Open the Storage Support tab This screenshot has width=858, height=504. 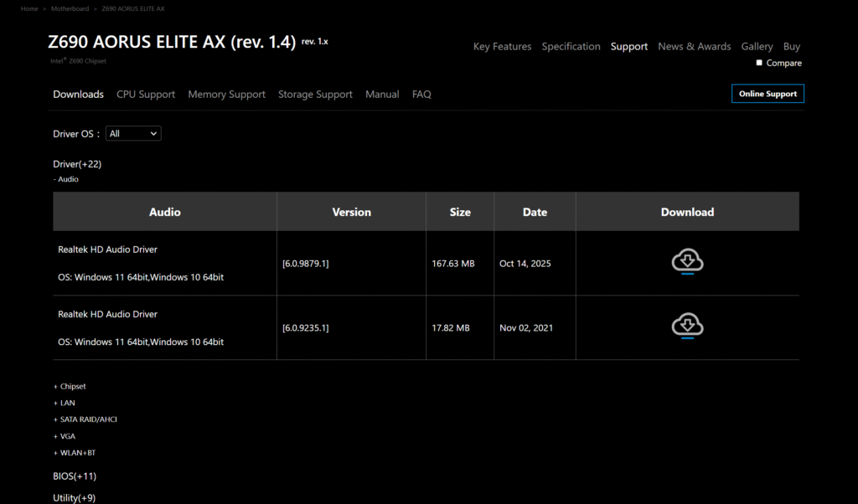315,95
